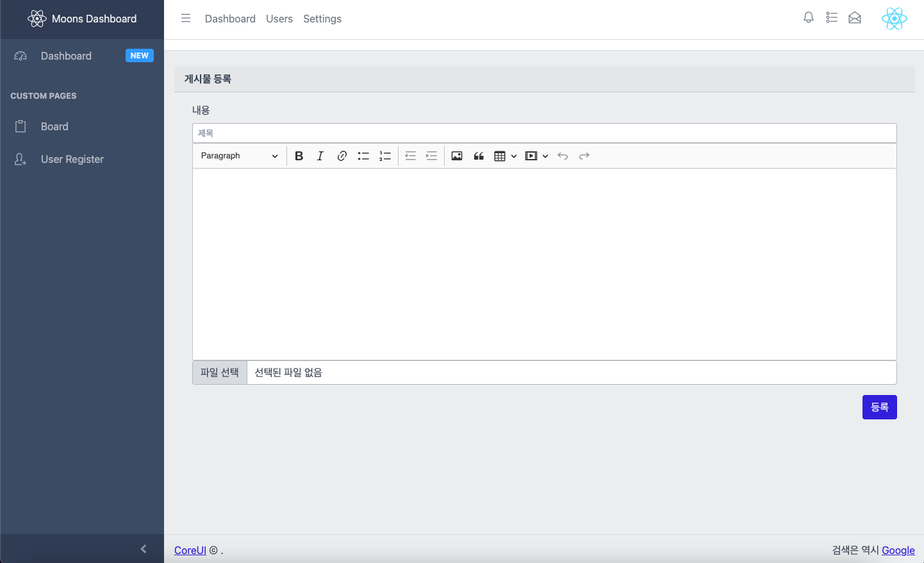Image resolution: width=924 pixels, height=563 pixels.
Task: Insert a hyperlink using the link icon
Action: click(342, 156)
